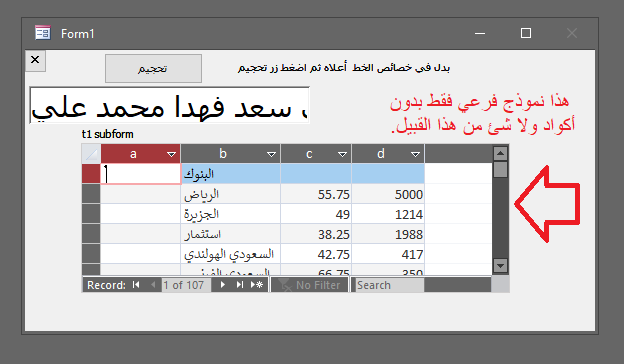Select the row selector for استثمار row

(91, 234)
